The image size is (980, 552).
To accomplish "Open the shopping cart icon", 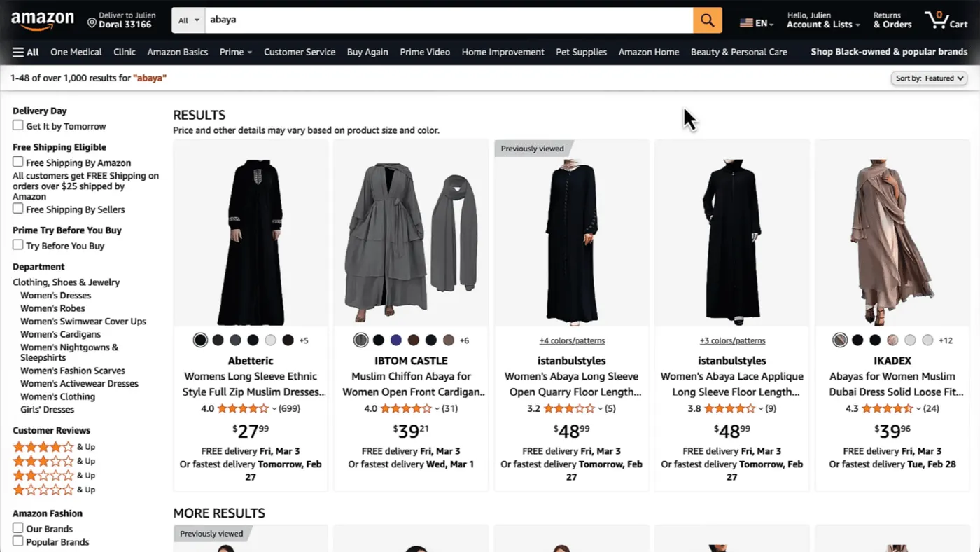I will [x=946, y=20].
